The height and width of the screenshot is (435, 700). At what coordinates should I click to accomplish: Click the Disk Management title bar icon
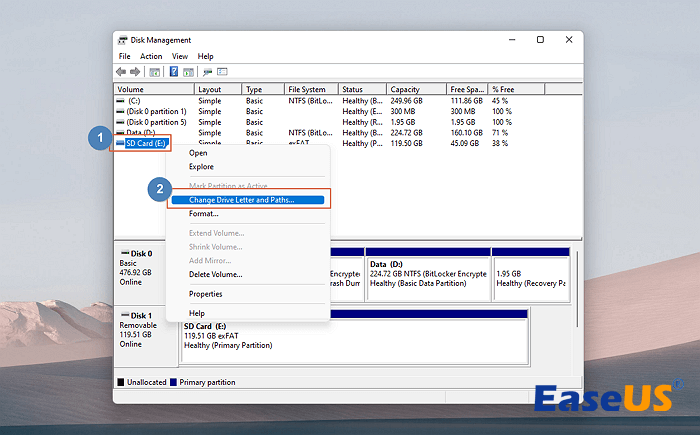point(124,40)
